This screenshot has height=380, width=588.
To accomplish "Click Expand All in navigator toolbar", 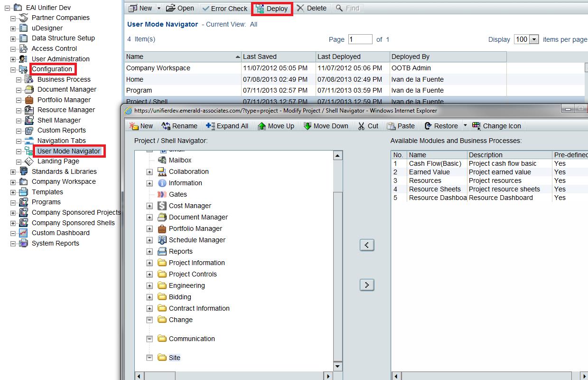I will [x=227, y=126].
